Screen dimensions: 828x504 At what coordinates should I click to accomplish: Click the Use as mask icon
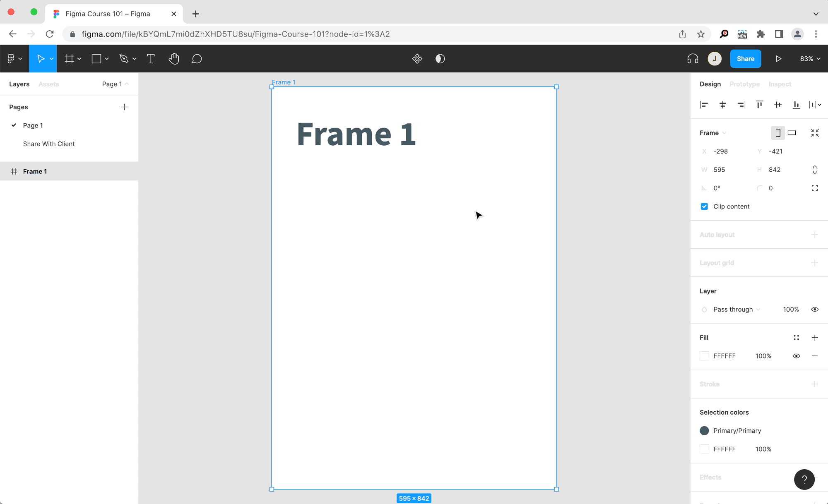click(440, 59)
